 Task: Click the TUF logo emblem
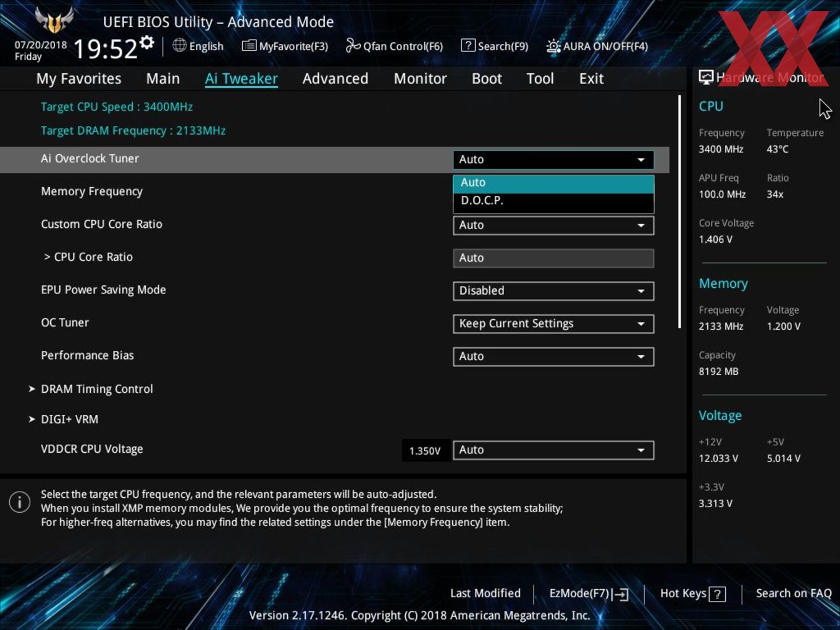(54, 20)
